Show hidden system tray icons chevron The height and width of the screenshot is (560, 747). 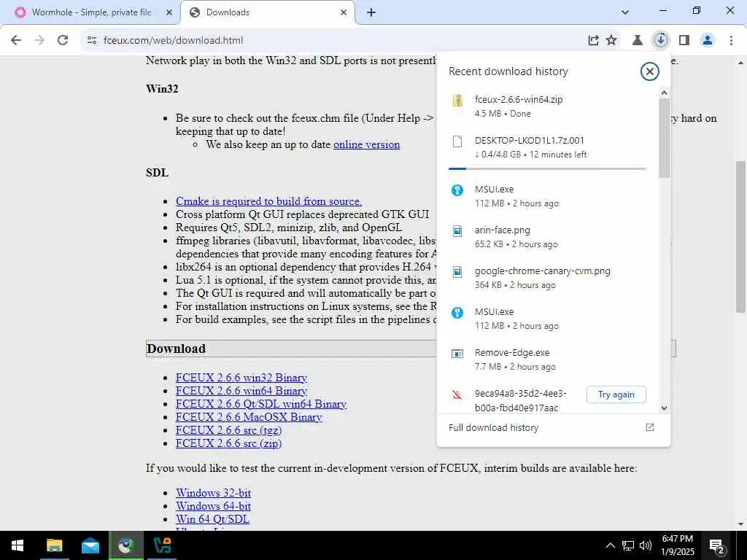610,545
